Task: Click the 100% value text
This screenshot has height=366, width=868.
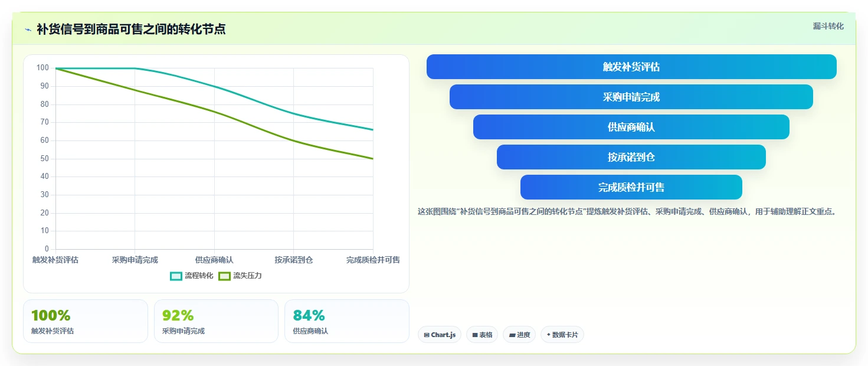Action: (x=51, y=315)
